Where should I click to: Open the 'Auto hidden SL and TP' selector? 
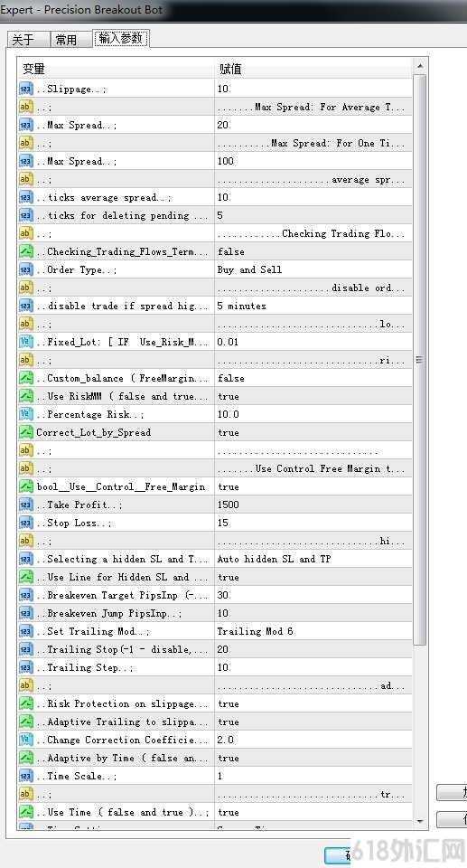point(313,559)
